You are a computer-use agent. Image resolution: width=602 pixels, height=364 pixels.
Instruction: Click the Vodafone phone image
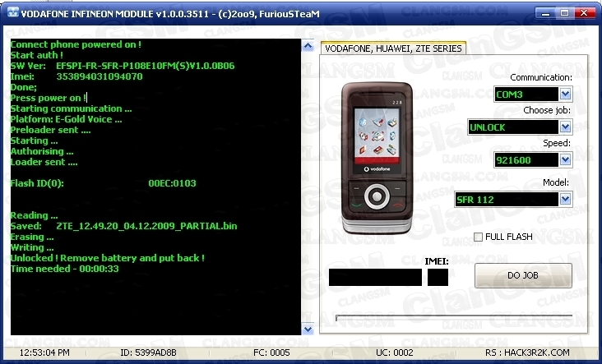377,157
